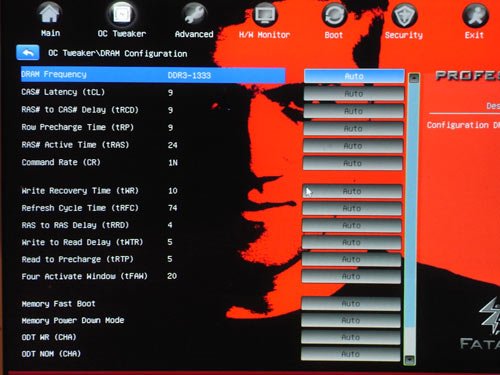This screenshot has width=500, height=375.
Task: Select the OC Tweaker chip icon
Action: click(x=122, y=14)
